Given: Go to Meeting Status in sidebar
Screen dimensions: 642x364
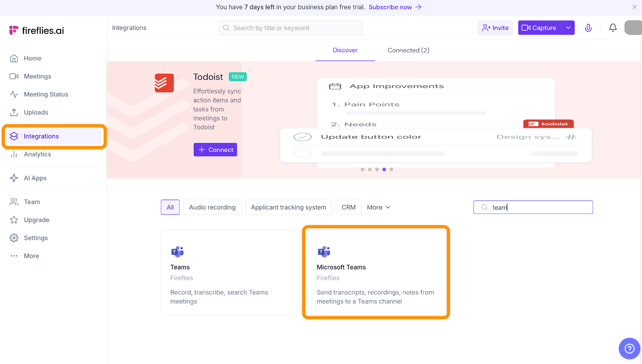Looking at the screenshot, I should point(46,94).
